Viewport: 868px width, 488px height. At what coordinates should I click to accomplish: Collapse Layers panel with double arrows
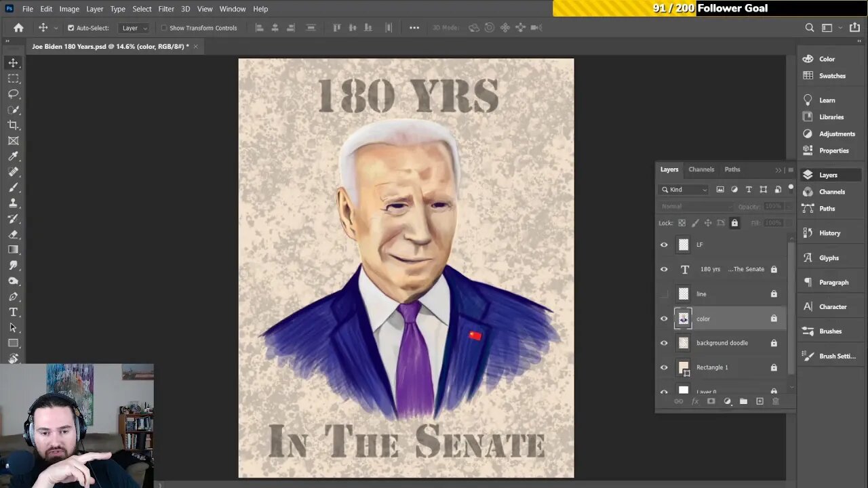tap(778, 169)
